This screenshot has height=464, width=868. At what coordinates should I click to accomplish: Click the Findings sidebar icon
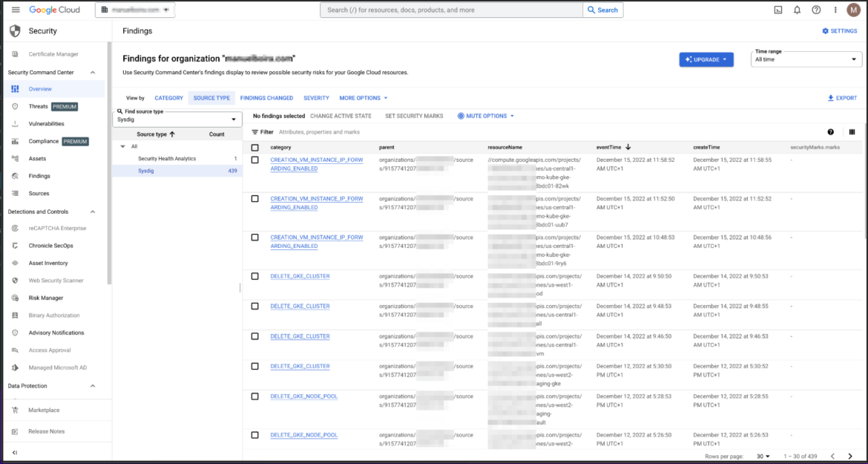click(x=15, y=176)
